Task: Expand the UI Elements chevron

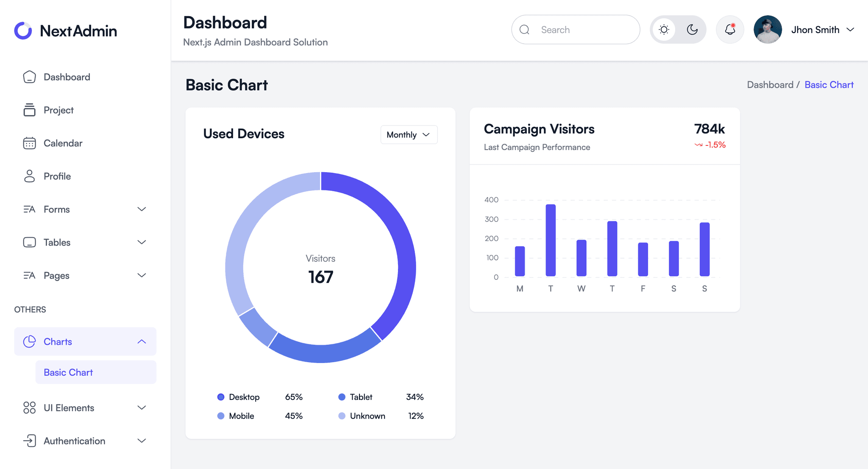Action: point(142,408)
